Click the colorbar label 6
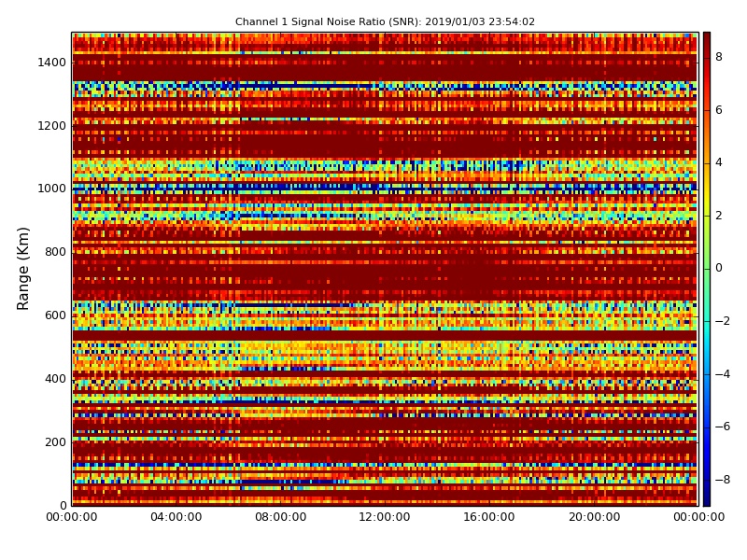The image size is (747, 560). (x=719, y=109)
